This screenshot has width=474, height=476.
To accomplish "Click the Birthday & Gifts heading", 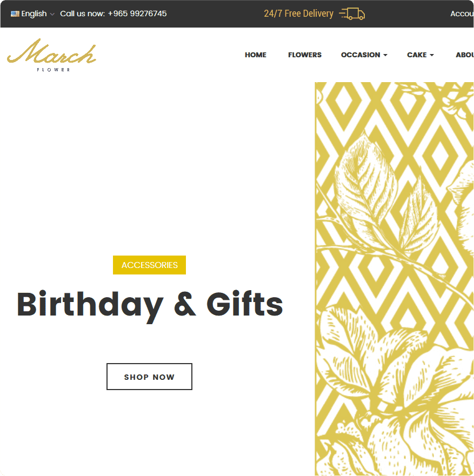I will tap(150, 305).
